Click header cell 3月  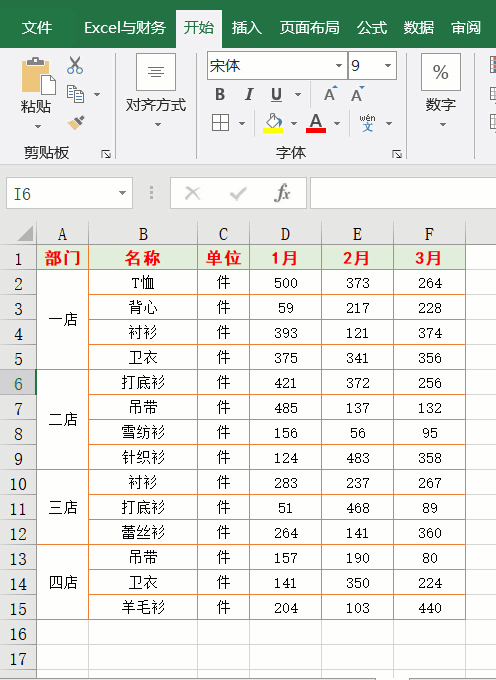(x=429, y=258)
